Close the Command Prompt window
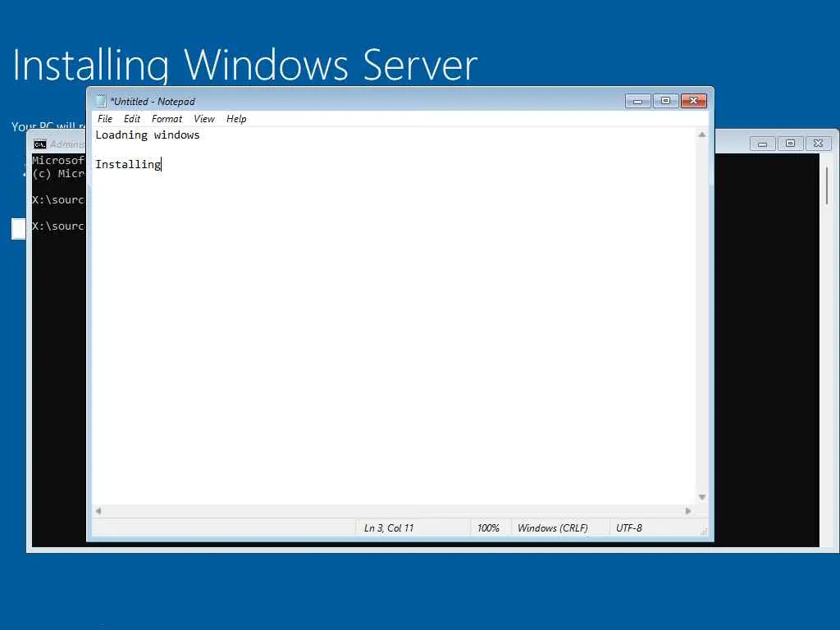This screenshot has height=630, width=840. coord(818,144)
